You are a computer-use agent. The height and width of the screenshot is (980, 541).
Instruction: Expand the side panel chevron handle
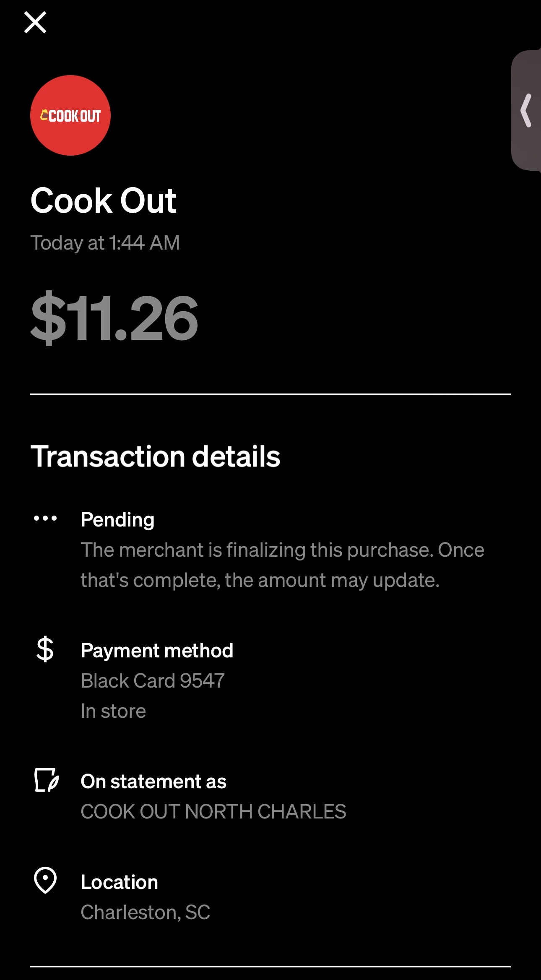526,110
